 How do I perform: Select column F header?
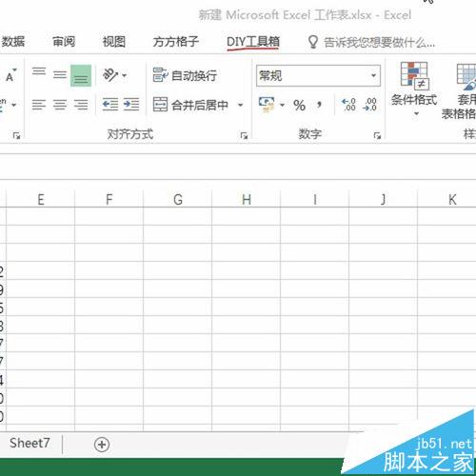[x=109, y=200]
